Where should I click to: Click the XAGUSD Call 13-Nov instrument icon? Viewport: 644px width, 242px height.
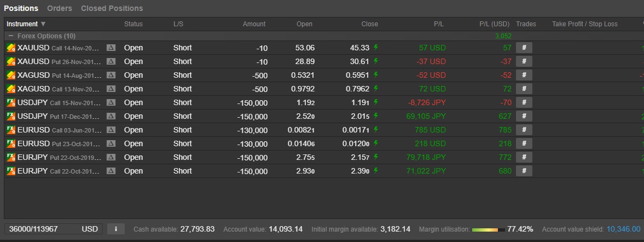[11, 89]
